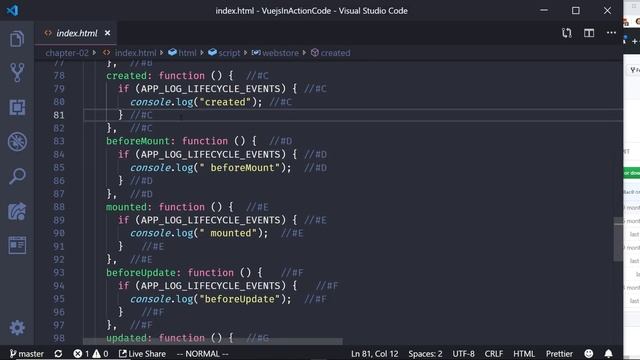640x360 pixels.
Task: Click the VS Code logo icon
Action: [x=12, y=10]
